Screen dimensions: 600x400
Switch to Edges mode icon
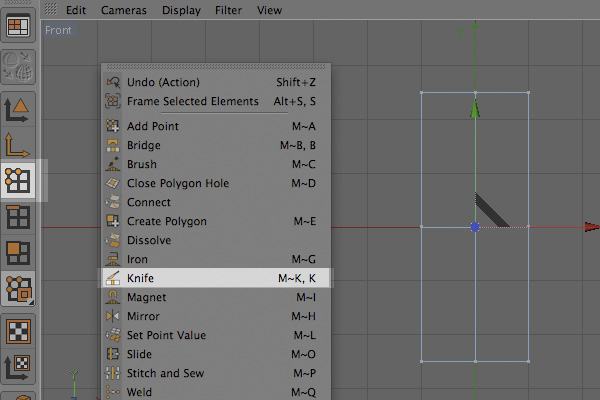18,217
